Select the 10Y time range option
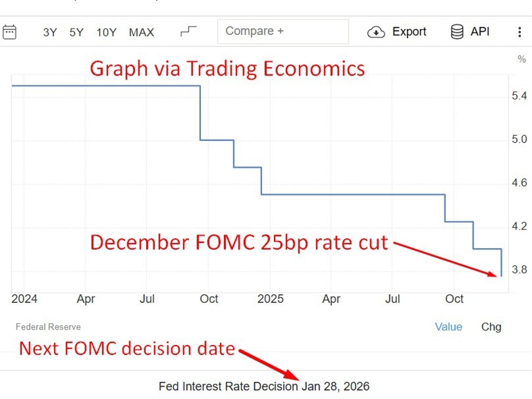Image resolution: width=532 pixels, height=399 pixels. coord(106,32)
